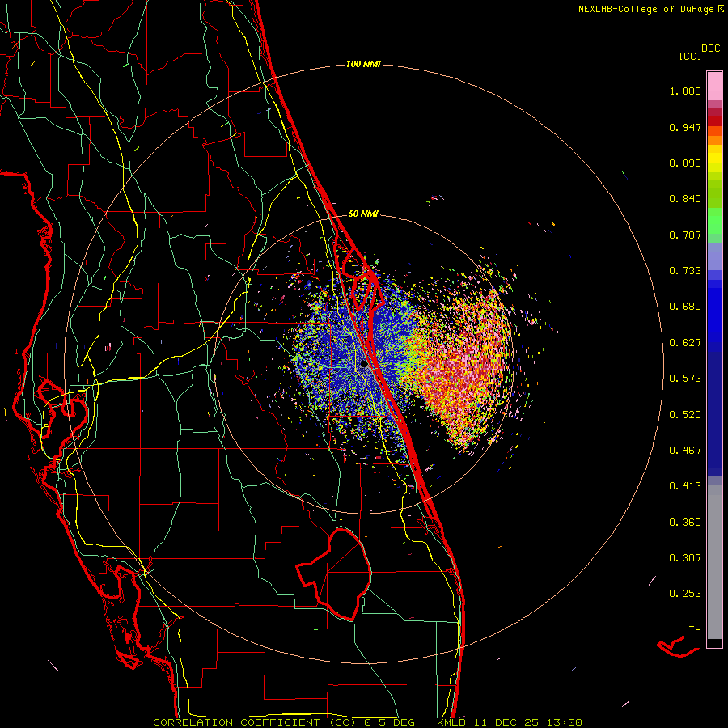The image size is (728, 728).
Task: Click the pink top color of the CC scale
Action: 714,87
